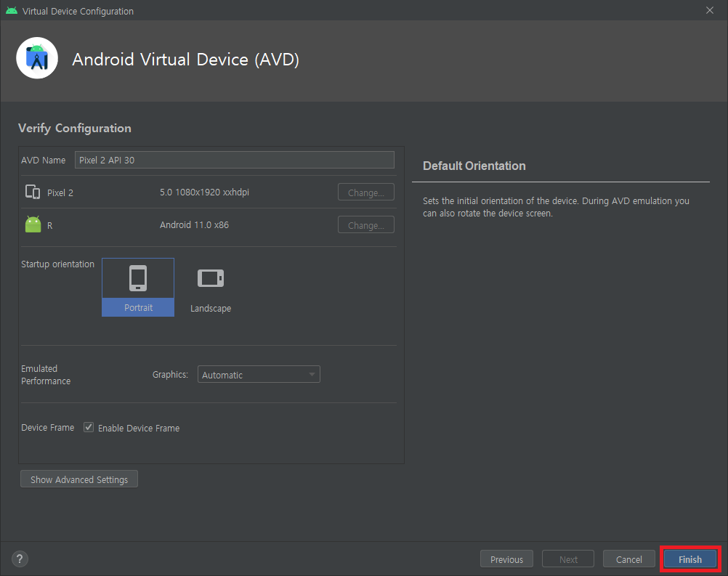The width and height of the screenshot is (728, 576).
Task: Click the 'AVD Name' label
Action: 43,160
